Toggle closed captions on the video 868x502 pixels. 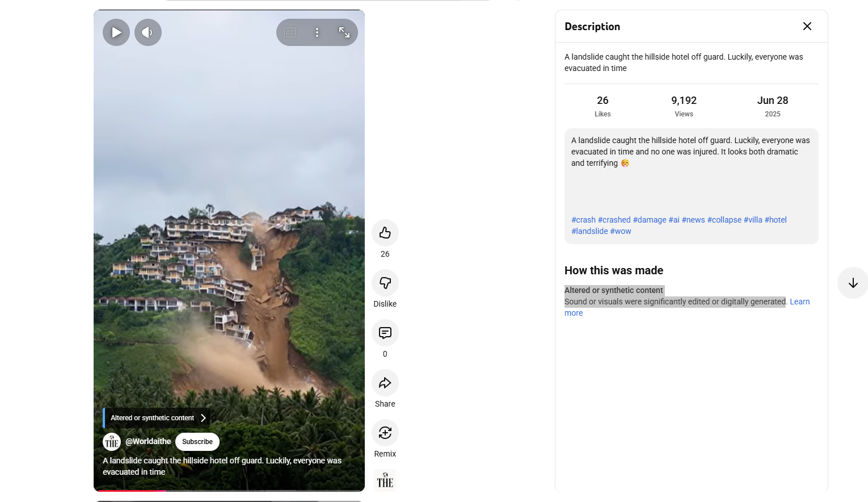click(290, 32)
